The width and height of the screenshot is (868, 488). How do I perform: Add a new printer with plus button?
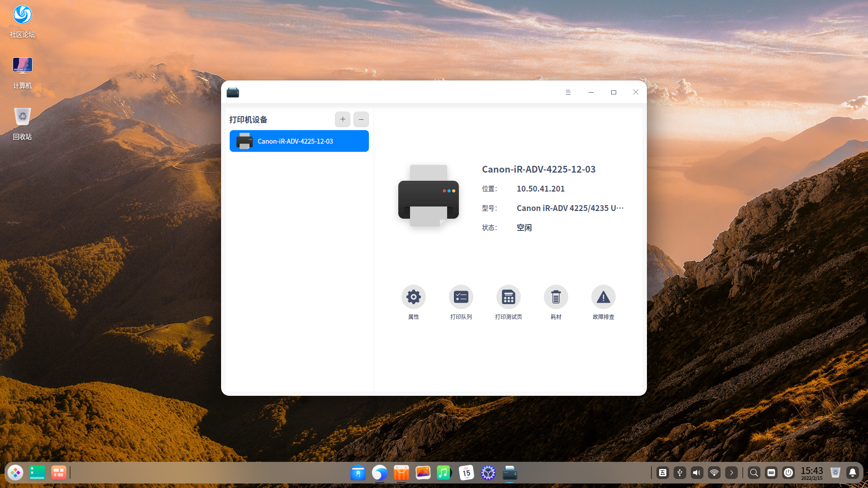coord(343,119)
